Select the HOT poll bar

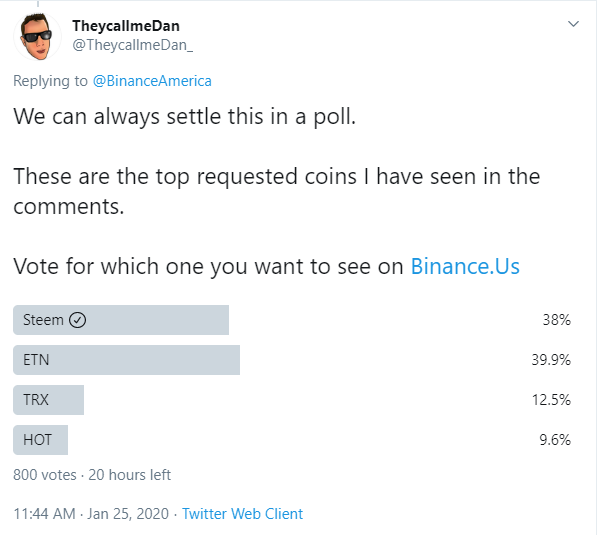pyautogui.click(x=40, y=440)
